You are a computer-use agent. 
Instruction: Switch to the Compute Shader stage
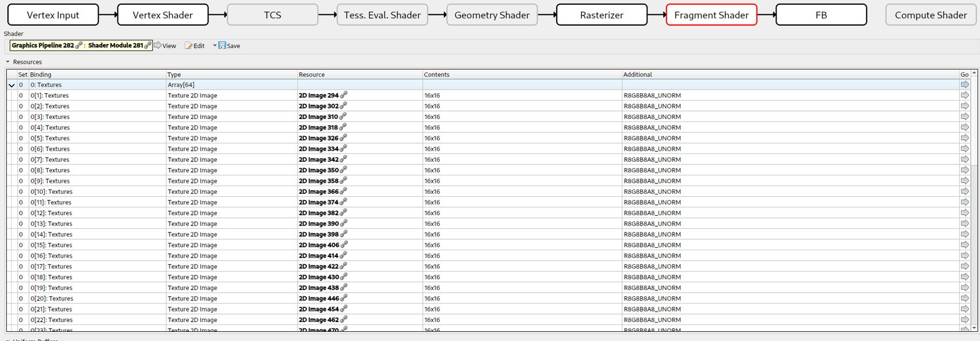[x=930, y=15]
